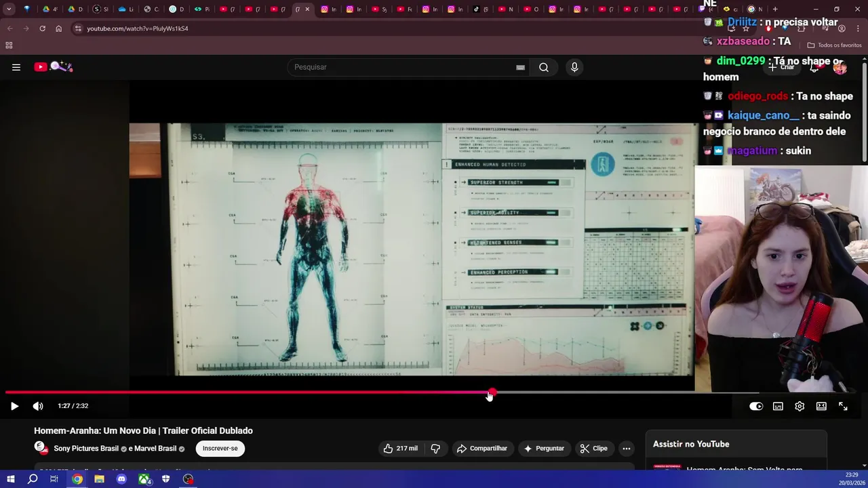This screenshot has height=488, width=868.
Task: Turn on subtitles/closed captions
Action: tap(778, 406)
